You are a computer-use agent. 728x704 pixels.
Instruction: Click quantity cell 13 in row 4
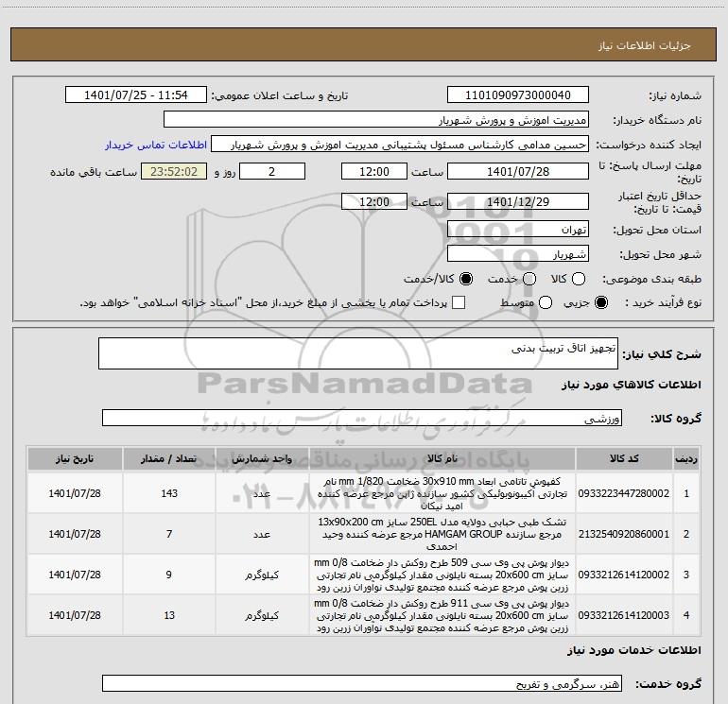coord(169,615)
